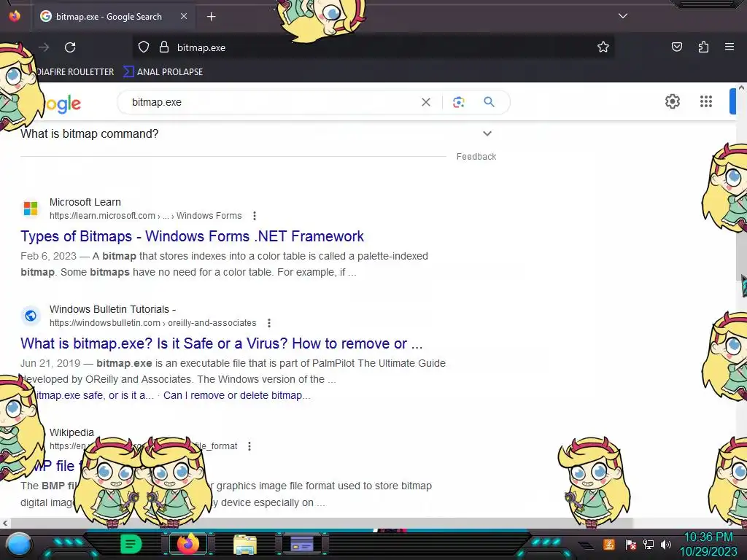Open File Explorer from the taskbar
Screen dimensions: 747x560
[x=245, y=545]
